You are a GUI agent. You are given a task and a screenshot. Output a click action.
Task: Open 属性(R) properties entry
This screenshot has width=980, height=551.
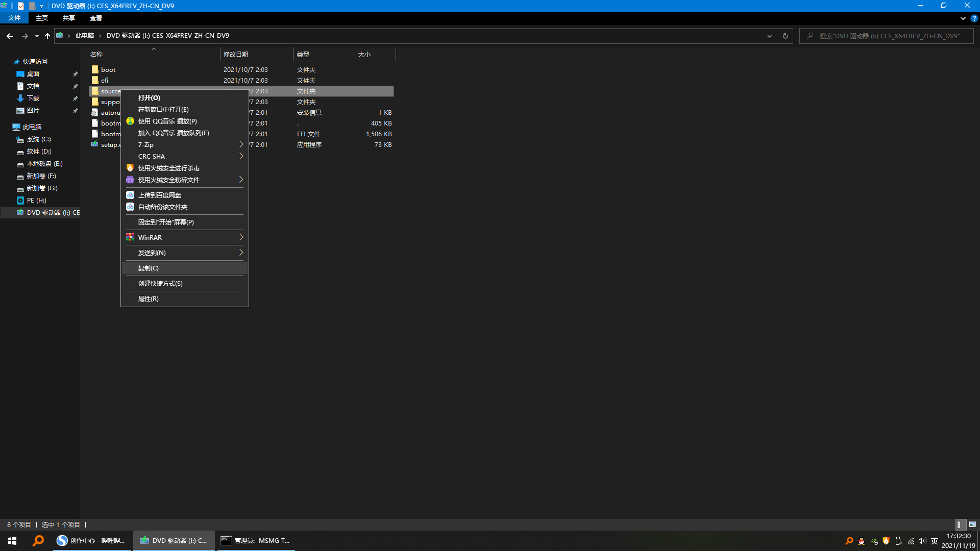pyautogui.click(x=185, y=298)
